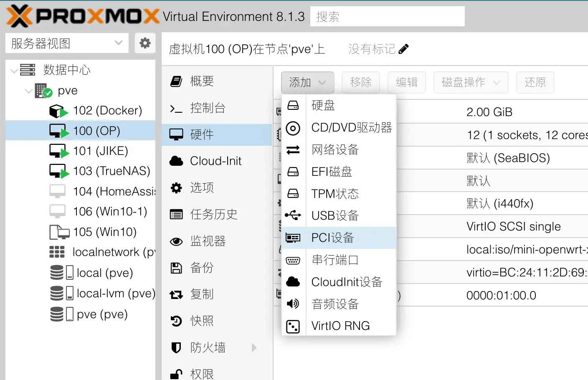Focus the 搜索 search field

pos(387,16)
